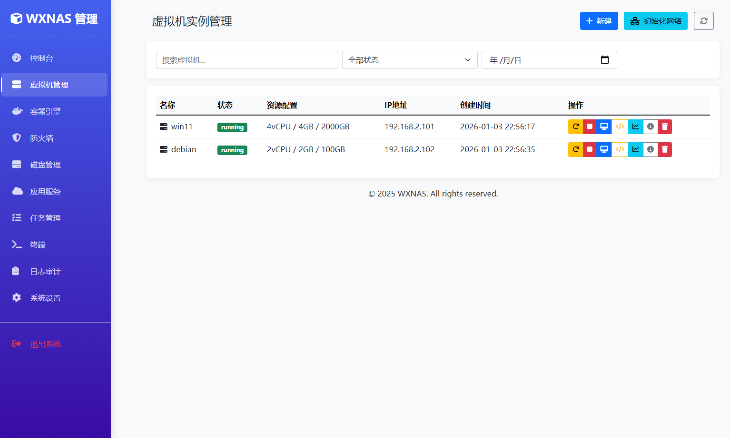732x438 pixels.
Task: Click the running badge for win11
Action: [232, 127]
